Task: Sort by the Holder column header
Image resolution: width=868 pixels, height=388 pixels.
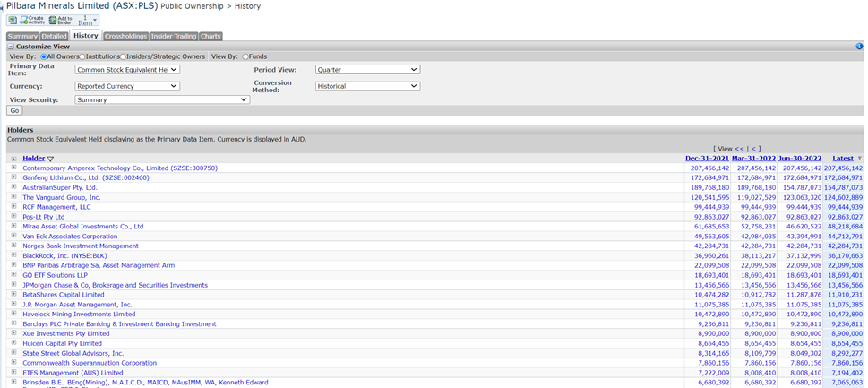Action: 34,159
